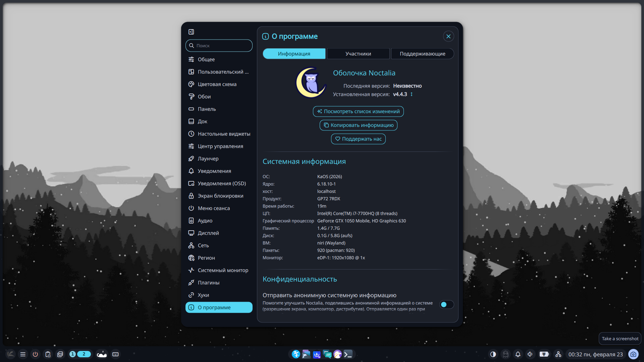Open Цветовая схема settings section
Screen dimensions: 644x362
[217, 84]
